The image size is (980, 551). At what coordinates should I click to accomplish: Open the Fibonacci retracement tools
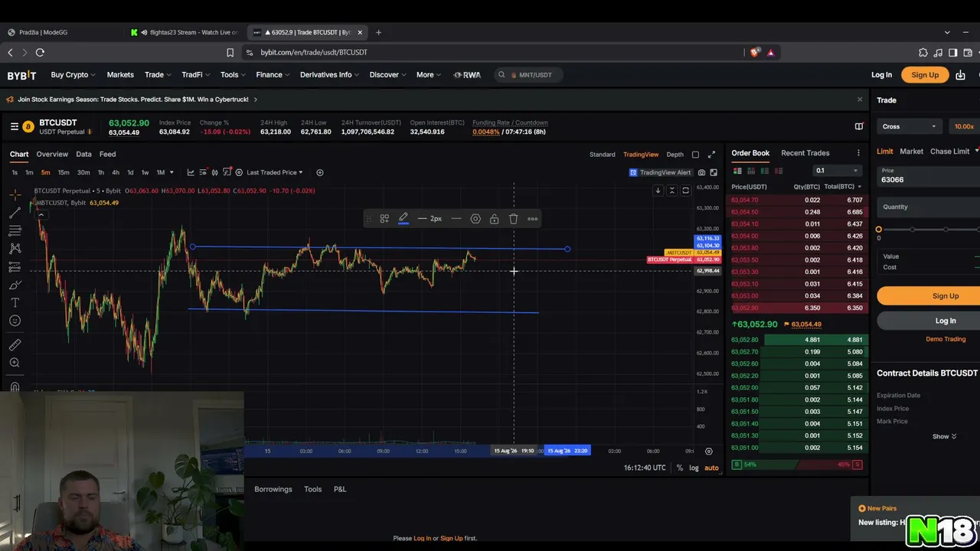(x=15, y=230)
